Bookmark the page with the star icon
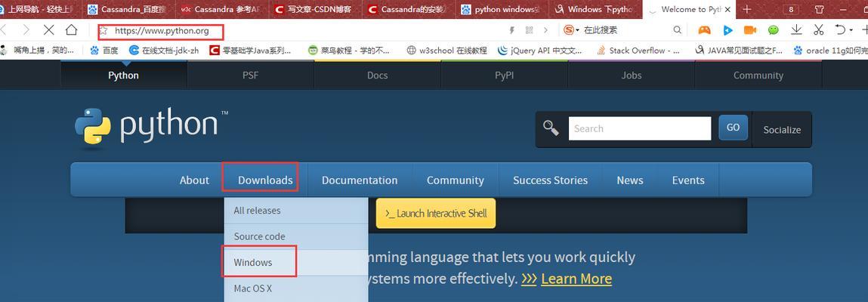Viewport: 868px width, 302px height. coord(103,30)
